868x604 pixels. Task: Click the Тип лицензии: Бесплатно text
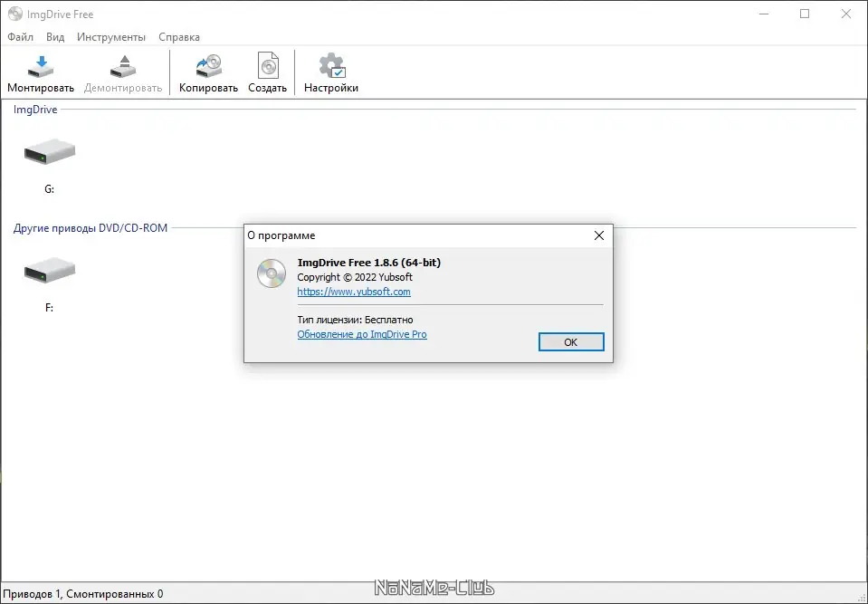click(356, 320)
